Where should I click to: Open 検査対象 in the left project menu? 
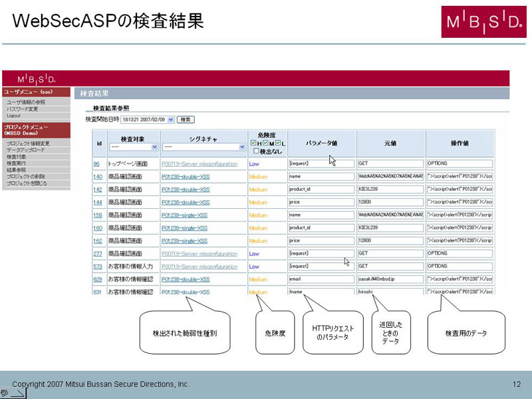(x=16, y=157)
